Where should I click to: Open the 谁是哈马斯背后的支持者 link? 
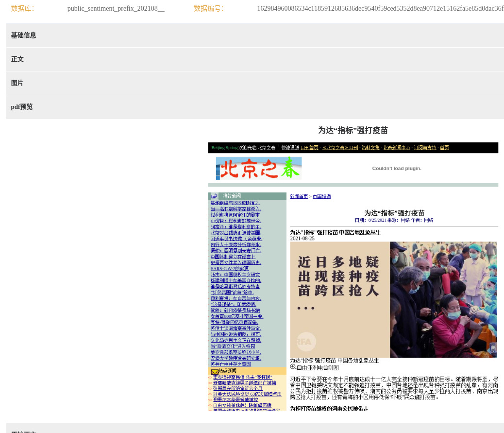click(235, 287)
